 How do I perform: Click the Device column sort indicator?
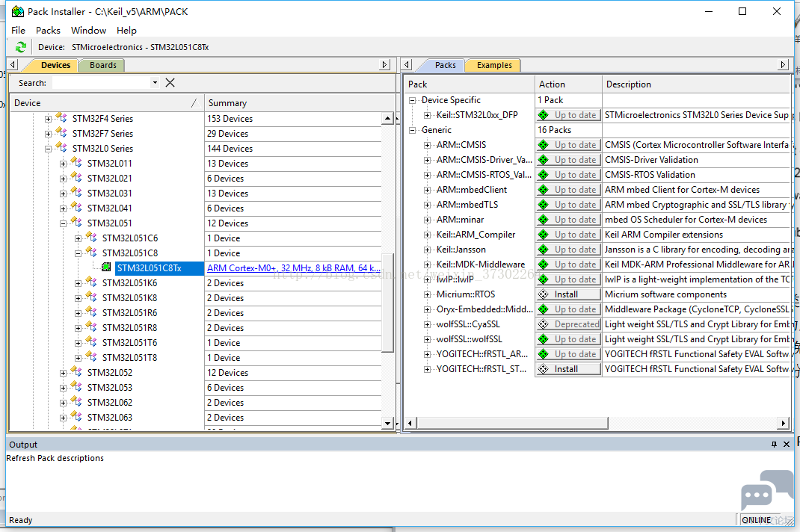(194, 103)
